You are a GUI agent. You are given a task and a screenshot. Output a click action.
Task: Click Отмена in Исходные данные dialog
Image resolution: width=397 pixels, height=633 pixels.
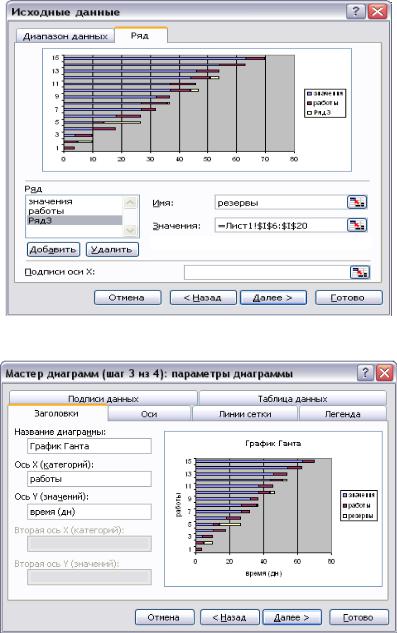click(x=127, y=298)
